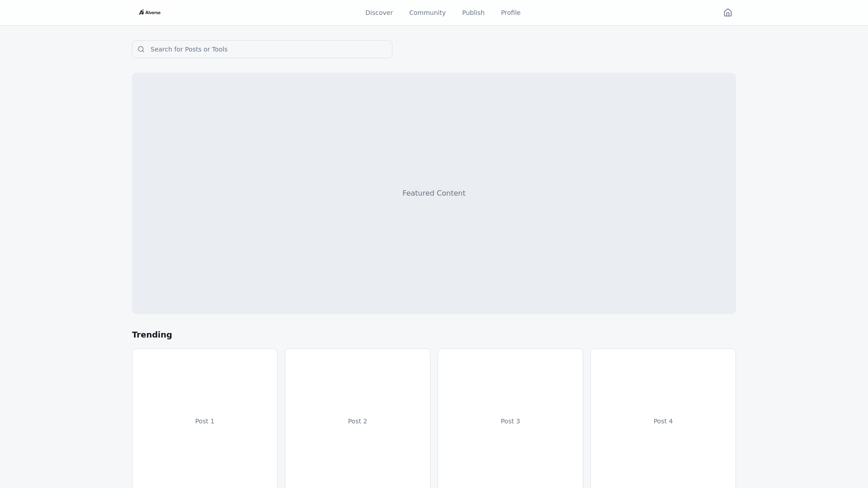Navigate to Profile
868x488 pixels.
(x=510, y=13)
